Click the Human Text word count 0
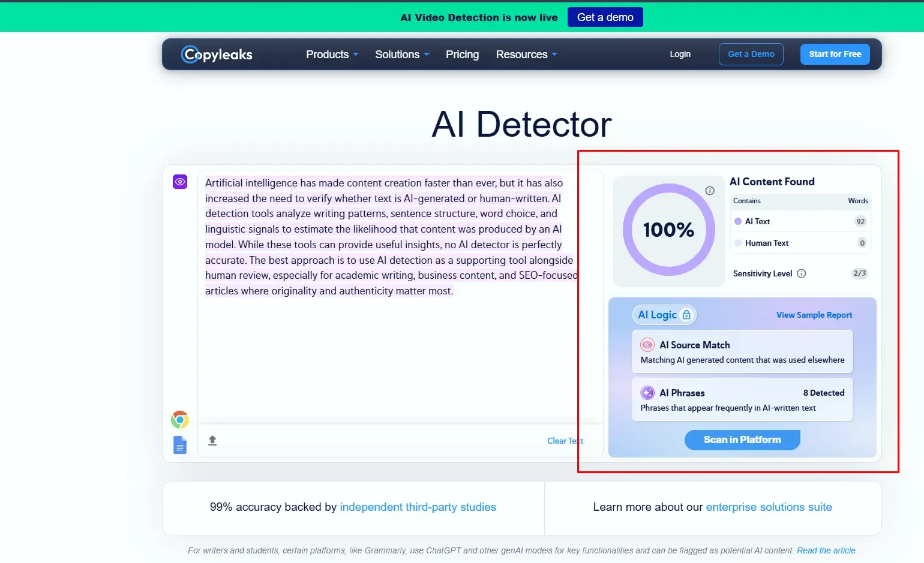924x563 pixels. [x=862, y=243]
